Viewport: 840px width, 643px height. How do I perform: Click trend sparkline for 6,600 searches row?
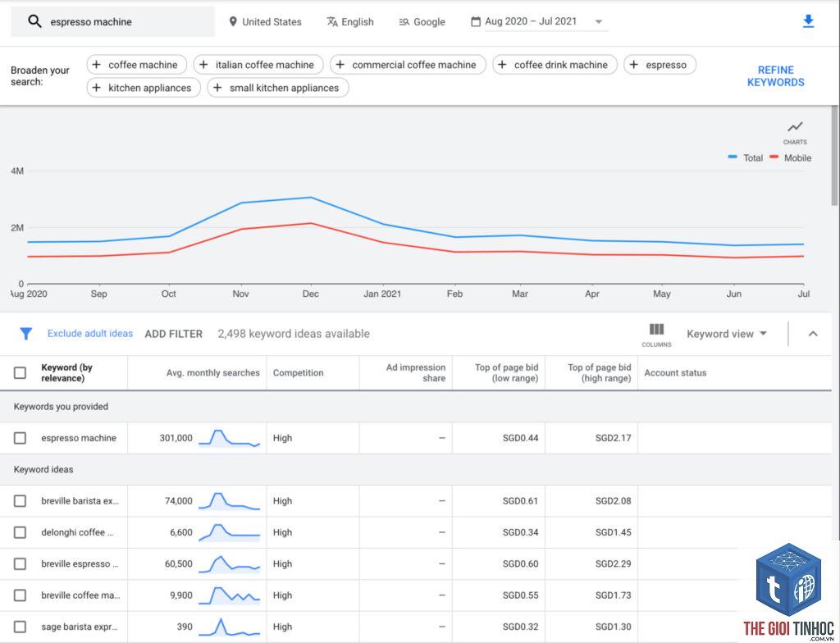230,532
